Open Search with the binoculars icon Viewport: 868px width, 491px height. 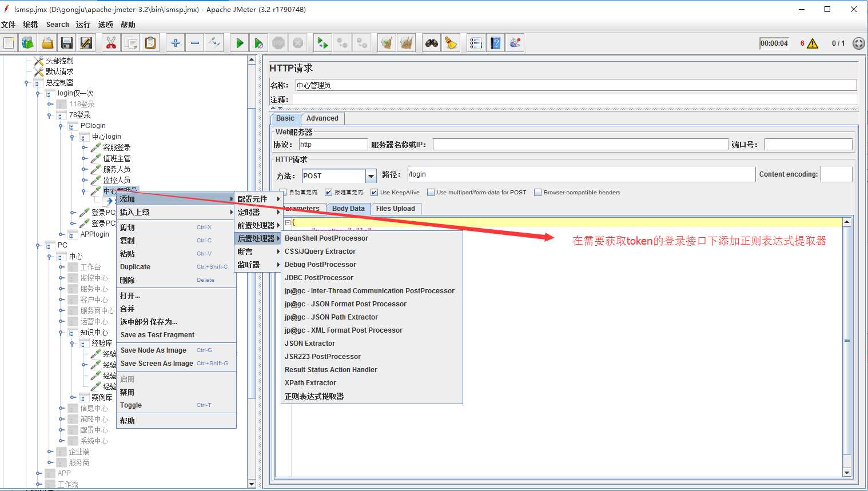(432, 43)
